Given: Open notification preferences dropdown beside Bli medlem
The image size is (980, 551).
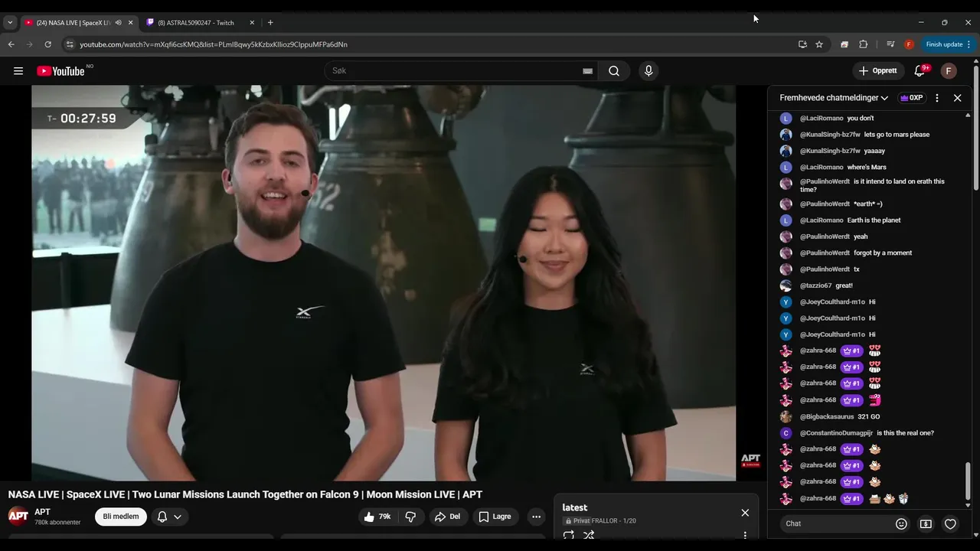Looking at the screenshot, I should (x=169, y=517).
